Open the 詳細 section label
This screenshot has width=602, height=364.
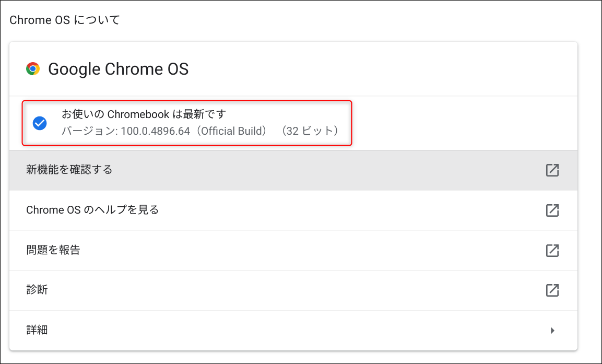(37, 330)
